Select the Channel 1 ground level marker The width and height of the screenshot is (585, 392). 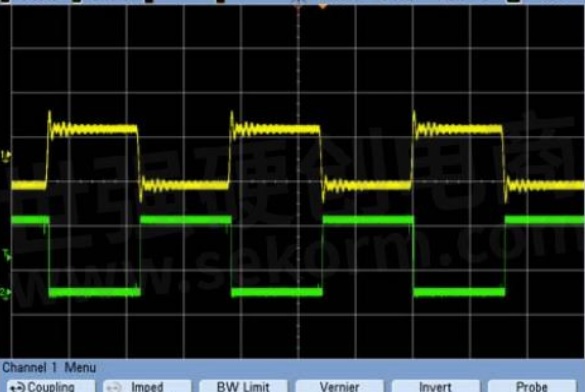pyautogui.click(x=6, y=156)
